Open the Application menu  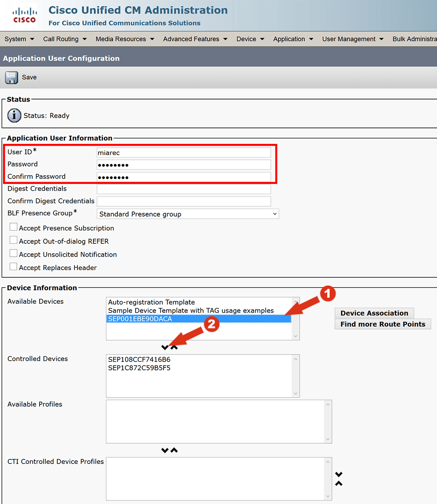coord(293,39)
